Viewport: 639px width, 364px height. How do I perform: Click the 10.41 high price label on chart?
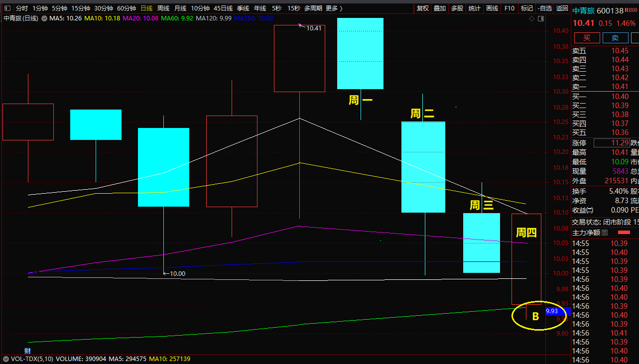(x=314, y=28)
